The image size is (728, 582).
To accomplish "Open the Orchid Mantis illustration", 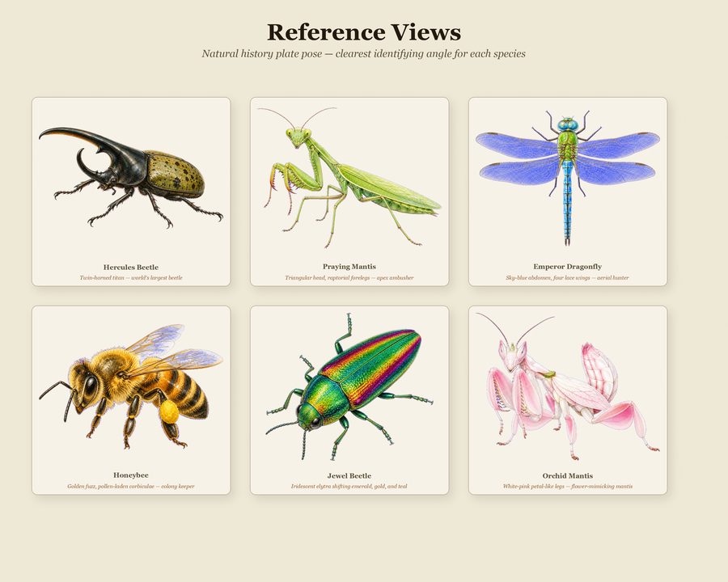I will (x=568, y=386).
